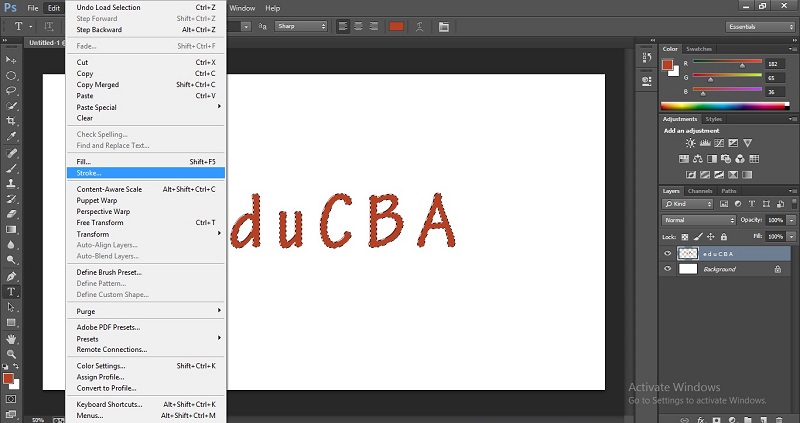Select the Gradient tool
The image size is (800, 423).
pos(11,230)
